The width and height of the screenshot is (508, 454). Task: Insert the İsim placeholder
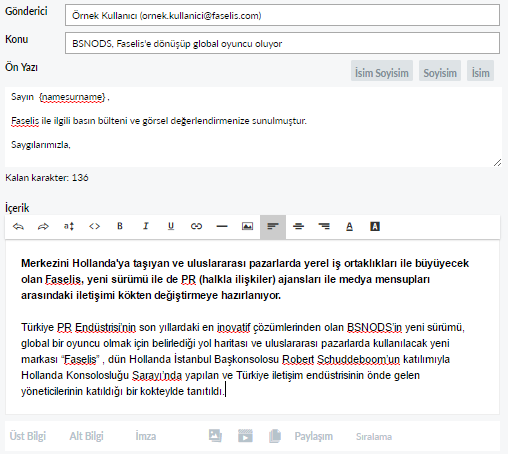[x=480, y=71]
